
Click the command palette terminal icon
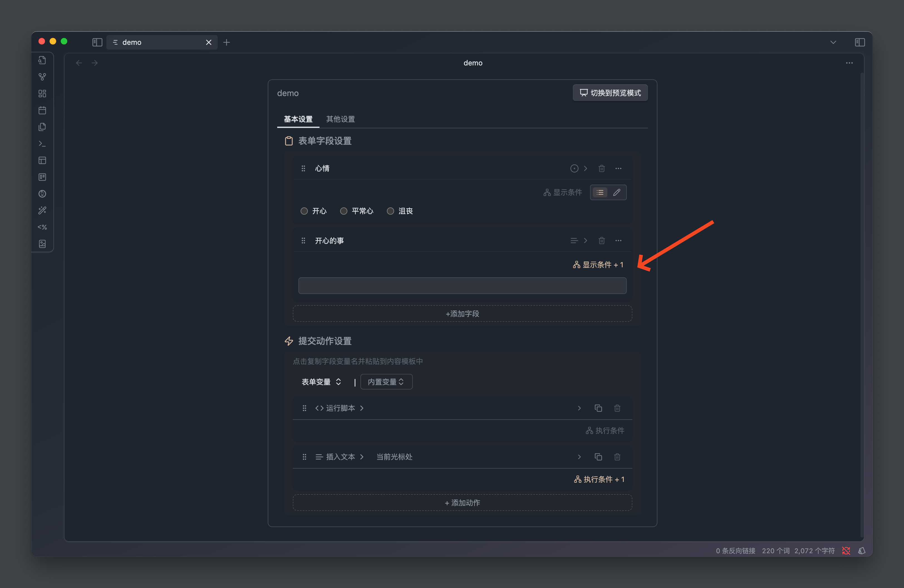[42, 144]
